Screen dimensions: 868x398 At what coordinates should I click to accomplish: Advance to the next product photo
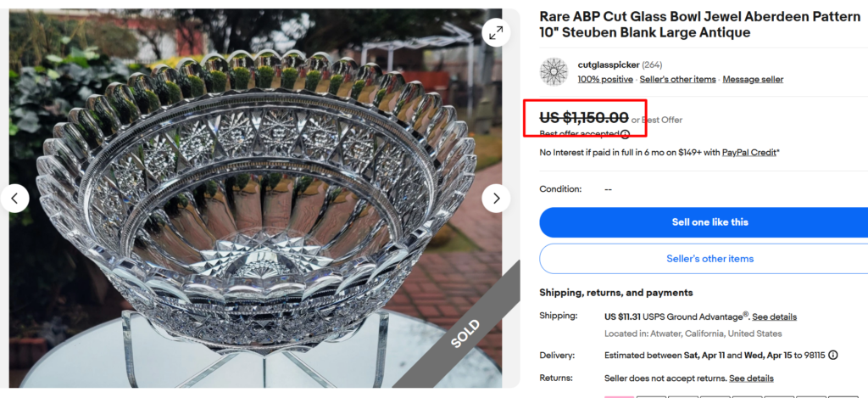pyautogui.click(x=496, y=199)
